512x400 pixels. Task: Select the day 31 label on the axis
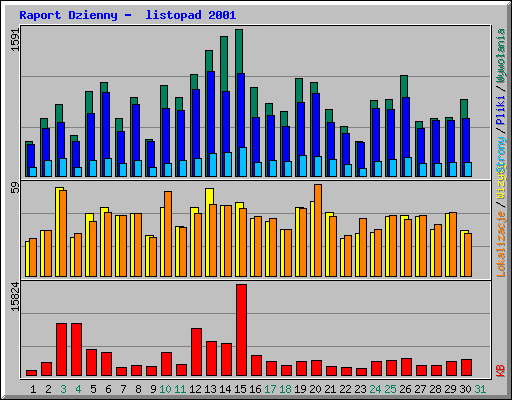pyautogui.click(x=480, y=389)
